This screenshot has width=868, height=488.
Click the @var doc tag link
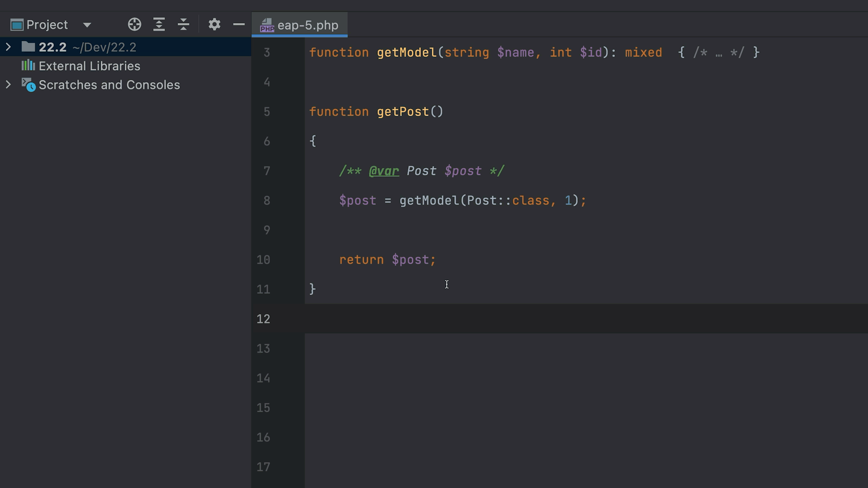pos(384,171)
